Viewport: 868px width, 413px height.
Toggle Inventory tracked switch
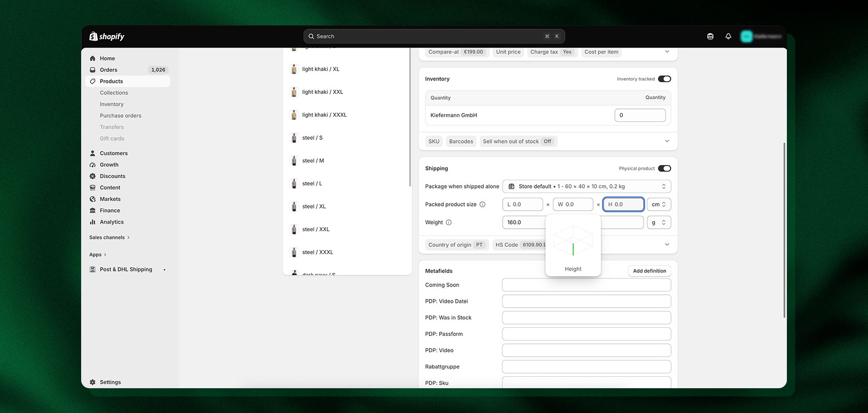[664, 79]
